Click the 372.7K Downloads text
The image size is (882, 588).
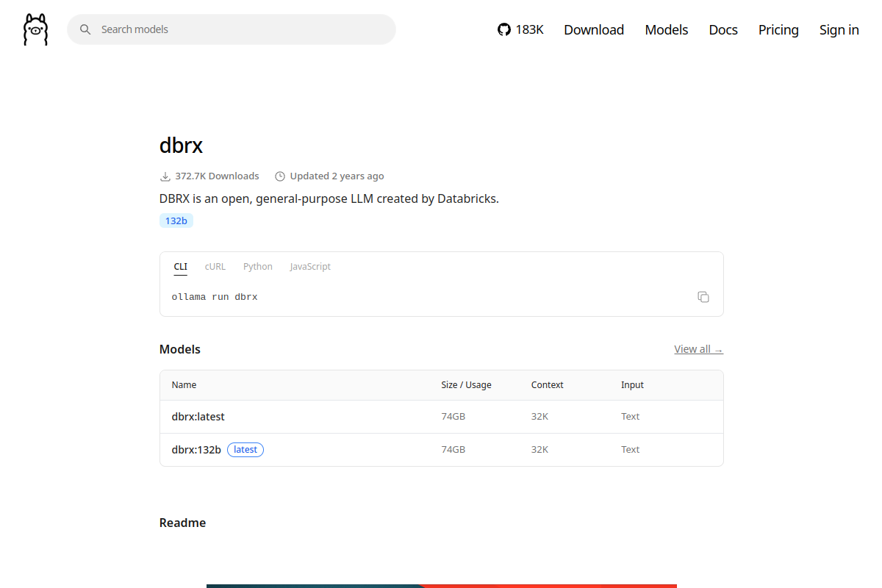point(217,176)
